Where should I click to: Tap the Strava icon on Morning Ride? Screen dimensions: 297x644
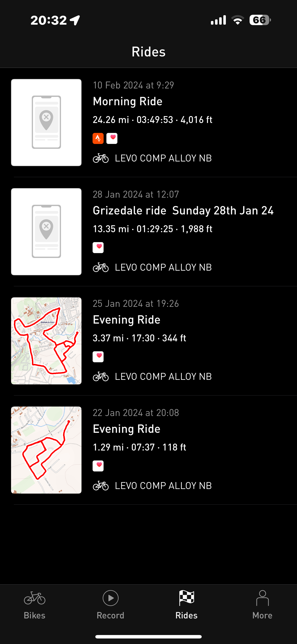tap(98, 138)
